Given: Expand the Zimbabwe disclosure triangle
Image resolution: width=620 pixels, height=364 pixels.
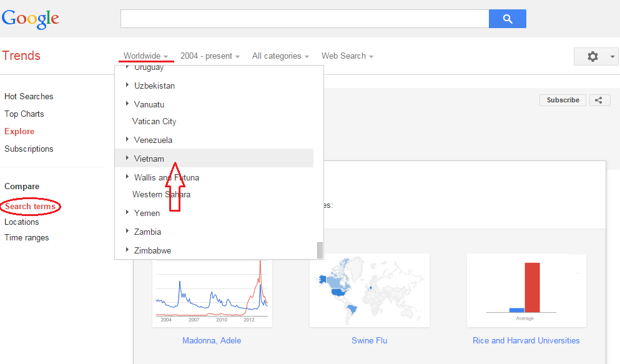Looking at the screenshot, I should coord(127,250).
